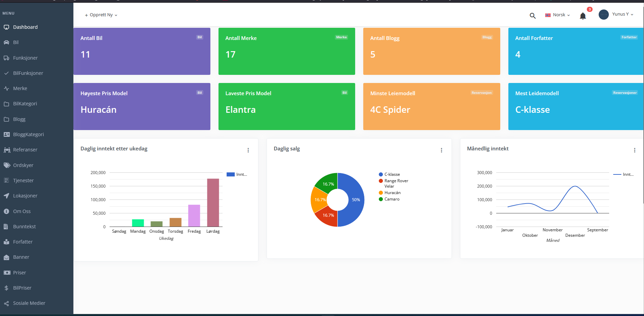Click the Lokasjoner location arrow icon
The height and width of the screenshot is (316, 644).
(x=6, y=196)
